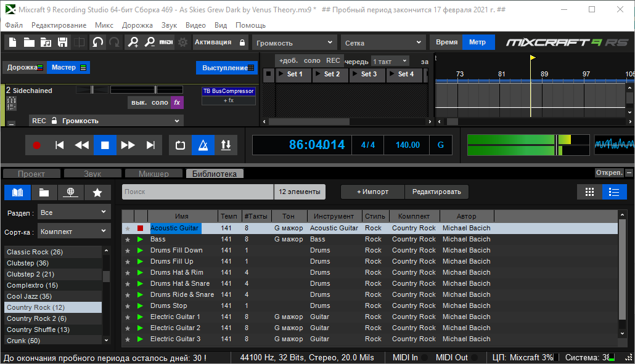Open the Микс menu

104,25
